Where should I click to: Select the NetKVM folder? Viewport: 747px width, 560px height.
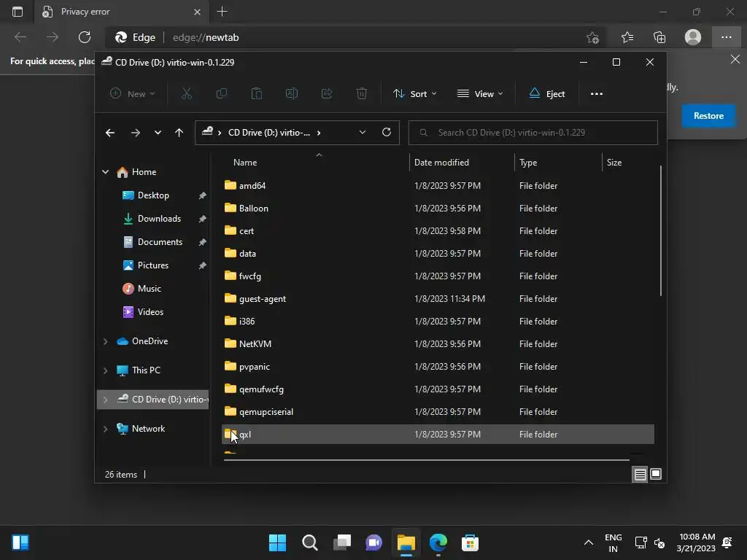[x=438, y=344]
